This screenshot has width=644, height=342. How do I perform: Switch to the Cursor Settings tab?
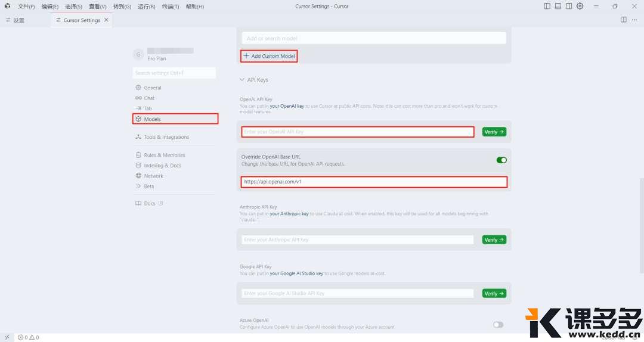point(82,20)
